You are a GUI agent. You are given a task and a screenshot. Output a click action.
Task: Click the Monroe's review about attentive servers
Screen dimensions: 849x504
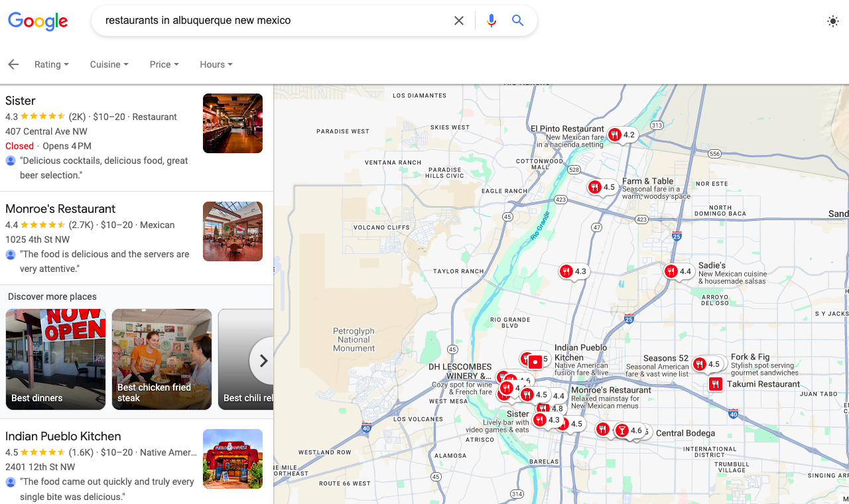[x=105, y=261]
